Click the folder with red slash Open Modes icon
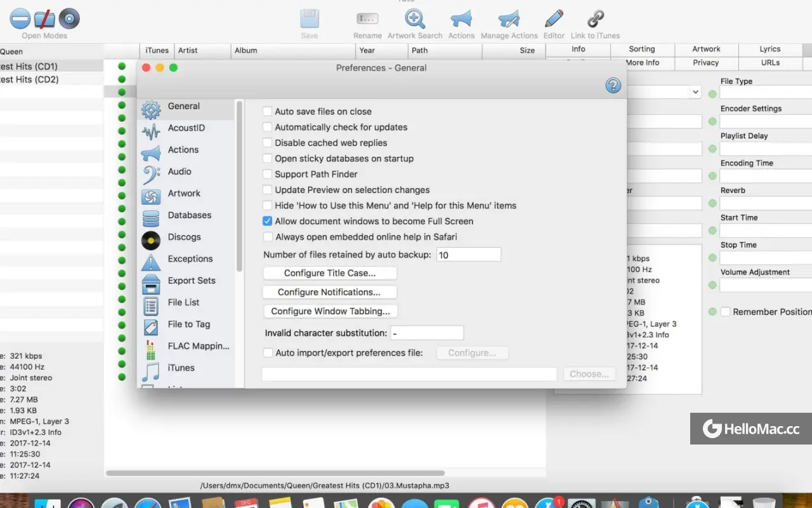 44,18
